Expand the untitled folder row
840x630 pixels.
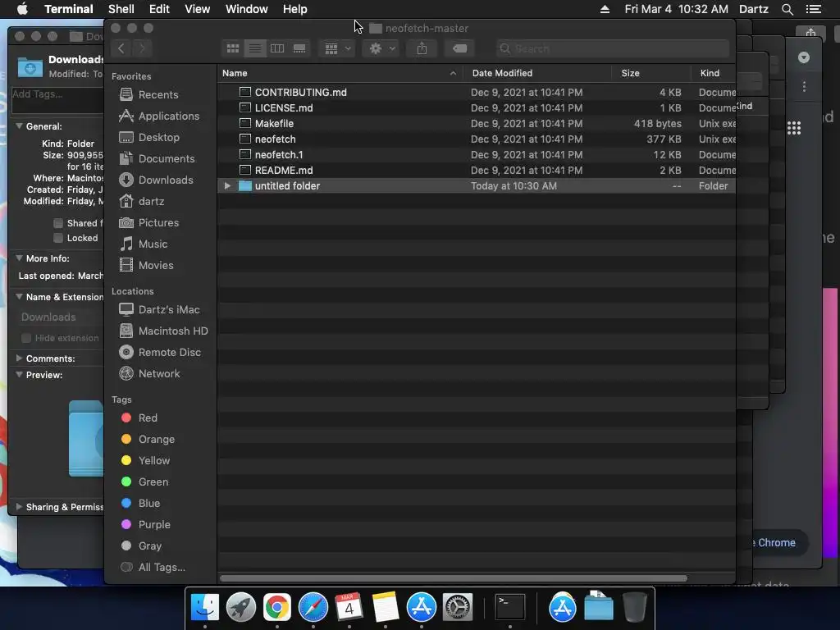click(227, 186)
